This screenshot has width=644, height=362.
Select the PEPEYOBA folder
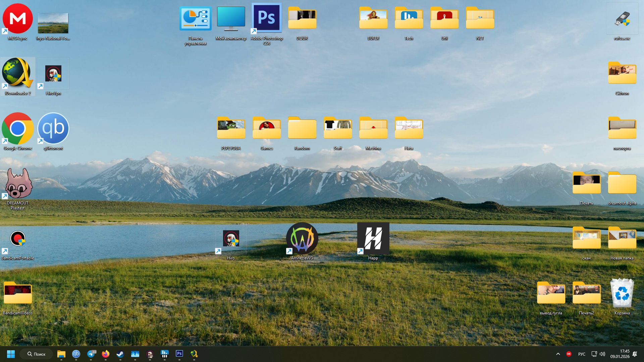(231, 129)
